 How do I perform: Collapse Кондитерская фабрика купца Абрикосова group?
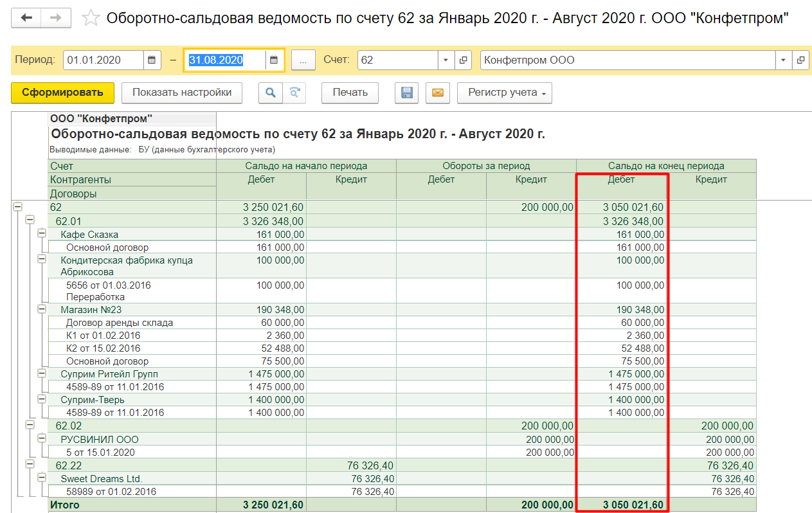coord(42,259)
